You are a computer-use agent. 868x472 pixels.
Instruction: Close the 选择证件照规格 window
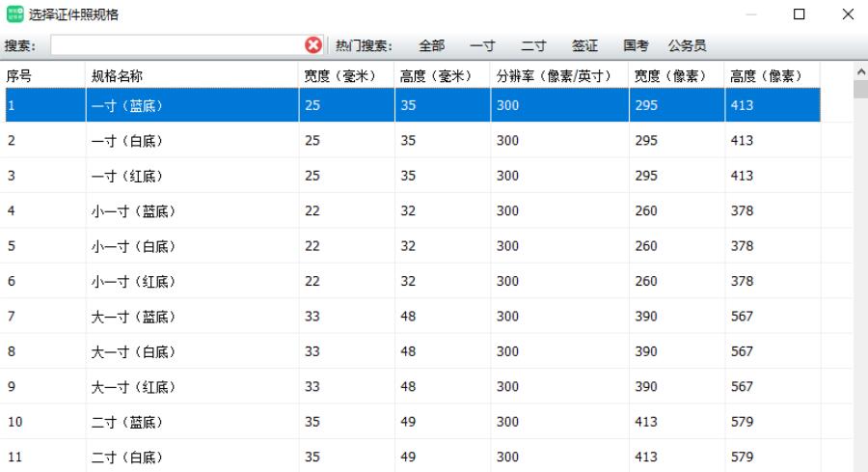pyautogui.click(x=848, y=14)
